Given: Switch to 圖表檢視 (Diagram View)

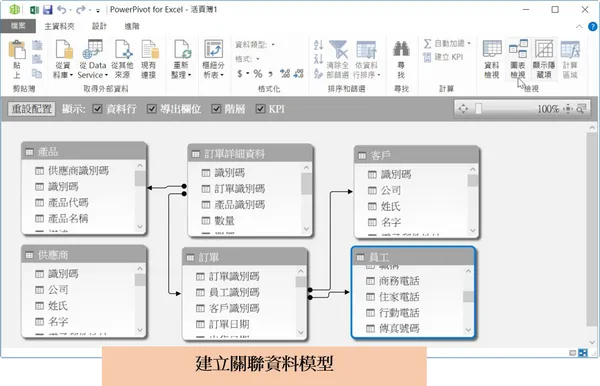Looking at the screenshot, I should [518, 59].
